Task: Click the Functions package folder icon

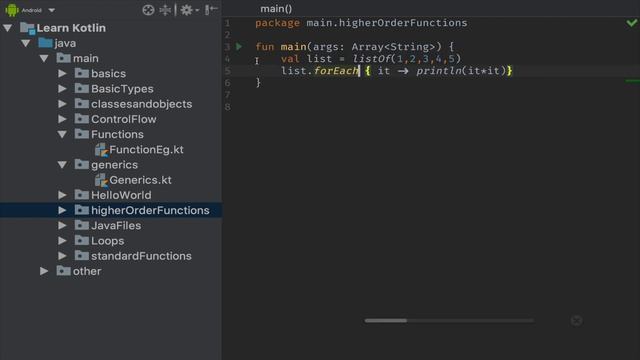Action: 82,134
